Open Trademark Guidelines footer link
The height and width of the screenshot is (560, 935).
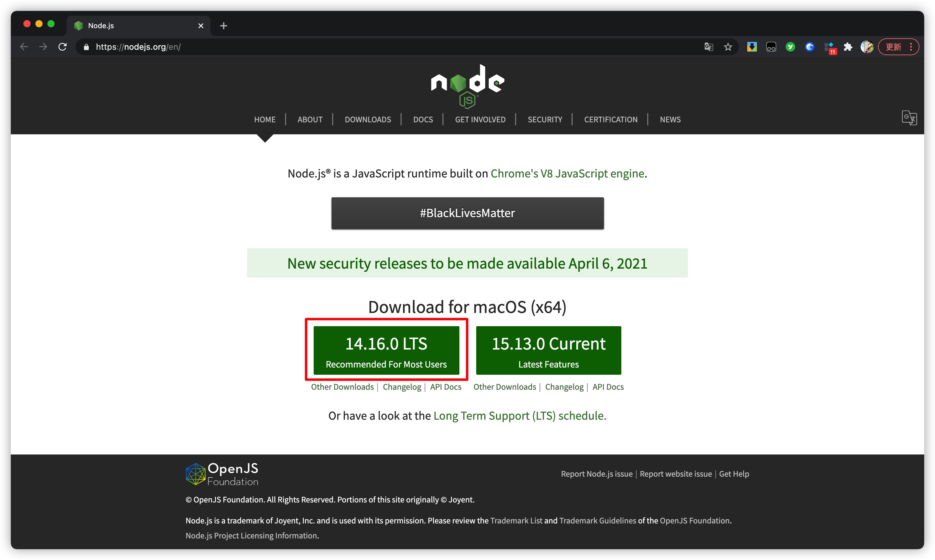(x=598, y=521)
